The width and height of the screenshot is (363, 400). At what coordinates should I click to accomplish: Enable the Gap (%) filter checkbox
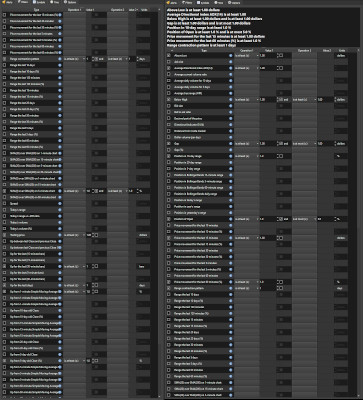169,150
